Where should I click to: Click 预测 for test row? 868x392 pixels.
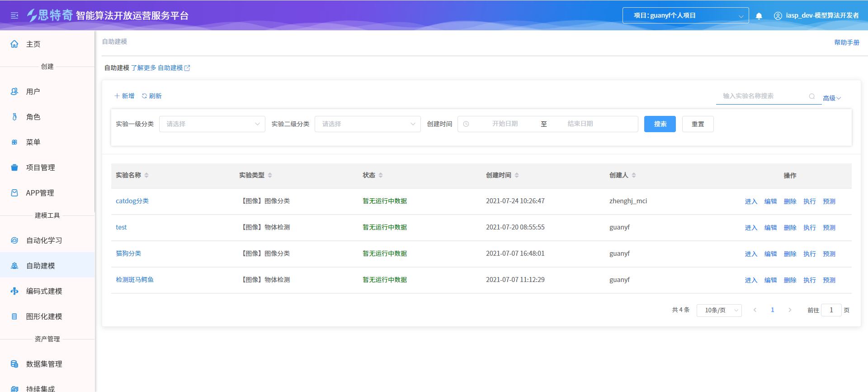(829, 228)
